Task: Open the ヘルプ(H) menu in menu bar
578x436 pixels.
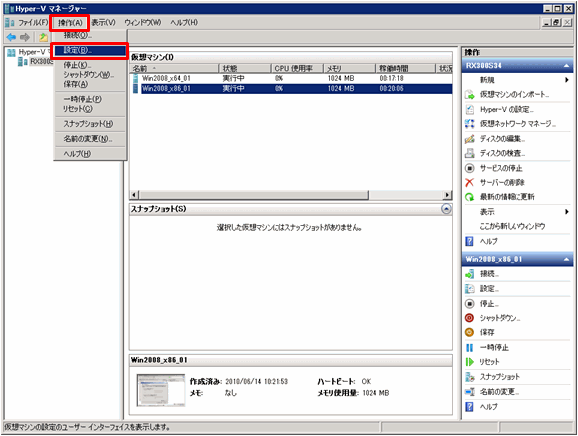Action: click(184, 22)
